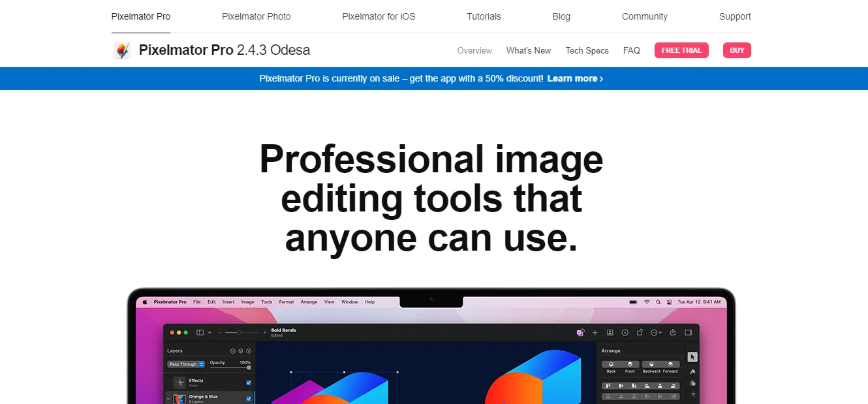Open the Format menu in Mac menu bar

(287, 302)
